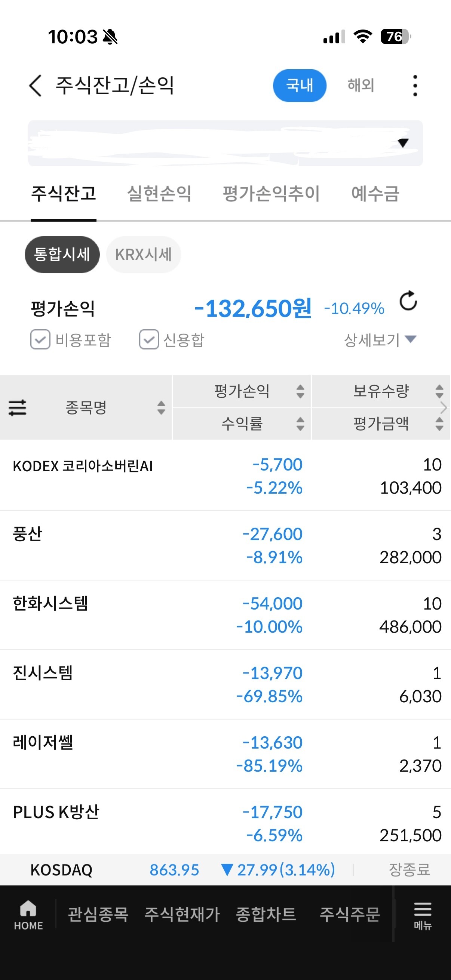The width and height of the screenshot is (451, 980).
Task: Switch to the 실현손익 tab
Action: (x=159, y=193)
